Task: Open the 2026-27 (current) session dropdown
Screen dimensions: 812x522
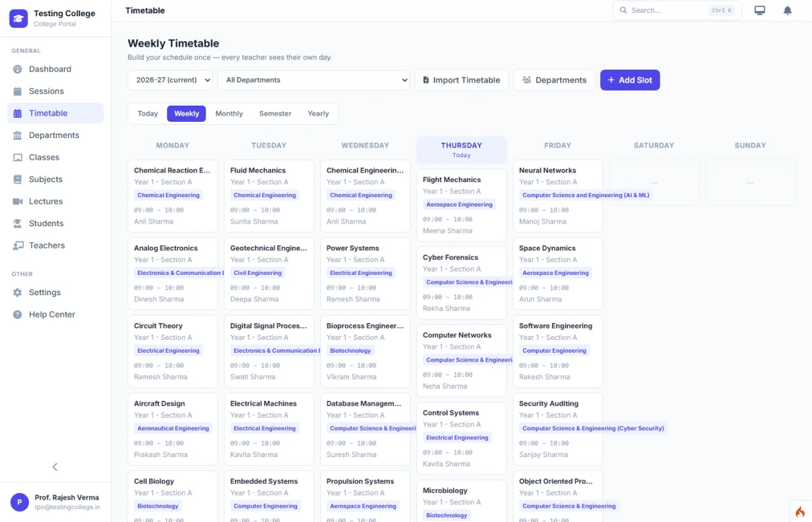Action: click(171, 80)
